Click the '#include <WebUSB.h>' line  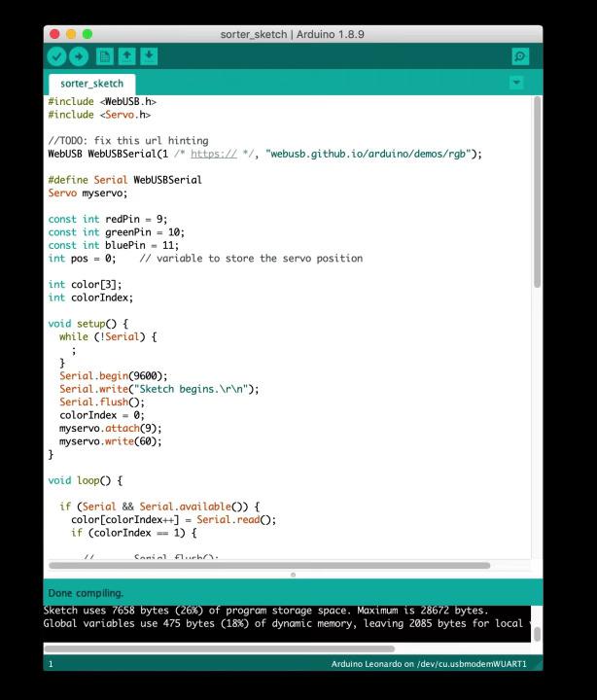102,102
